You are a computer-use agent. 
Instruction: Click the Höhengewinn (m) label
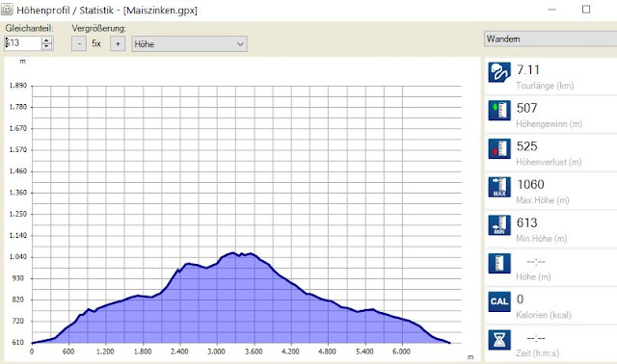(x=549, y=124)
